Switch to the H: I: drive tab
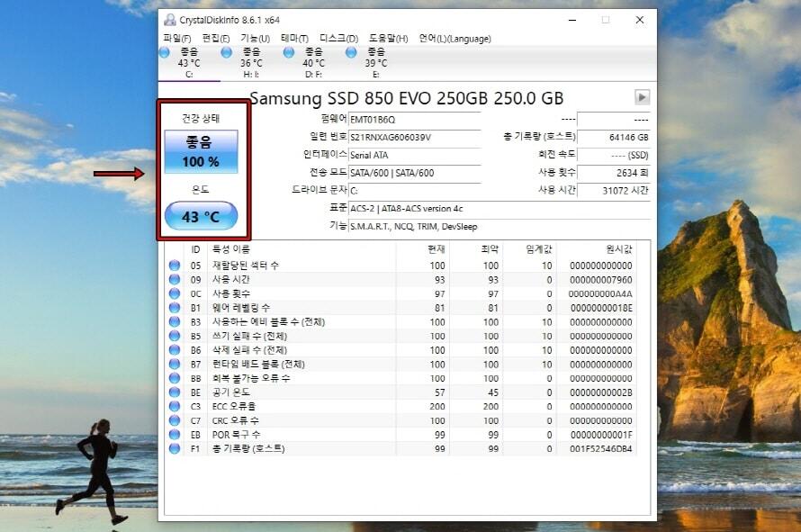The height and width of the screenshot is (532, 801). 251,63
